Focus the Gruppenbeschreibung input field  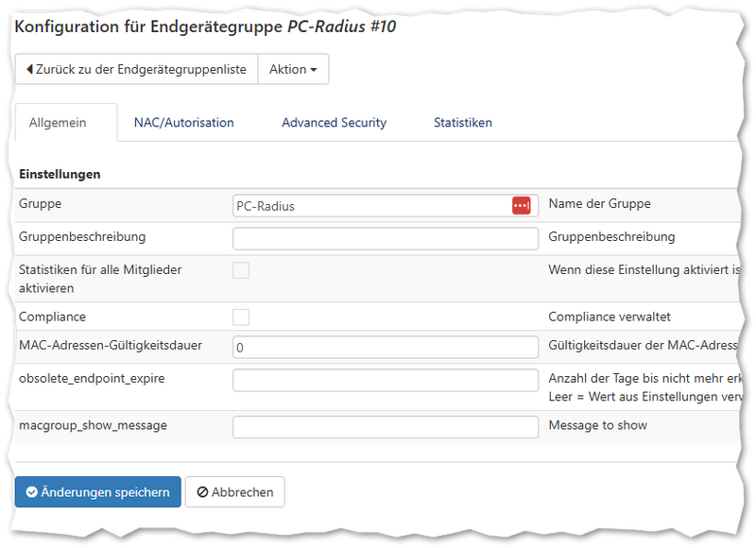point(386,239)
